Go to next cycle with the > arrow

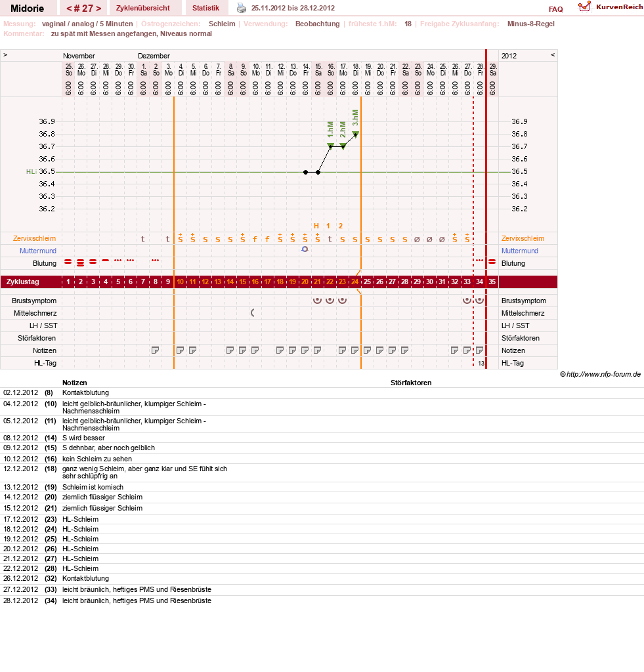(x=98, y=8)
